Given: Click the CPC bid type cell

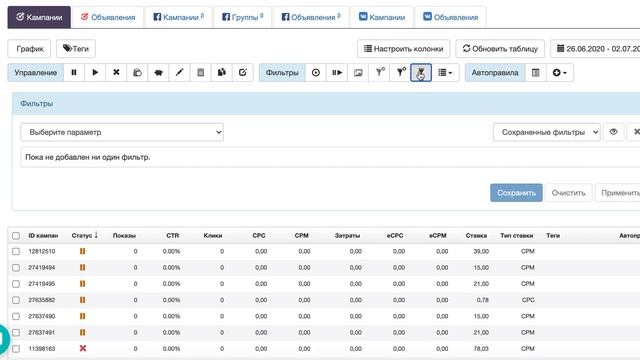Looking at the screenshot, I should click(528, 300).
